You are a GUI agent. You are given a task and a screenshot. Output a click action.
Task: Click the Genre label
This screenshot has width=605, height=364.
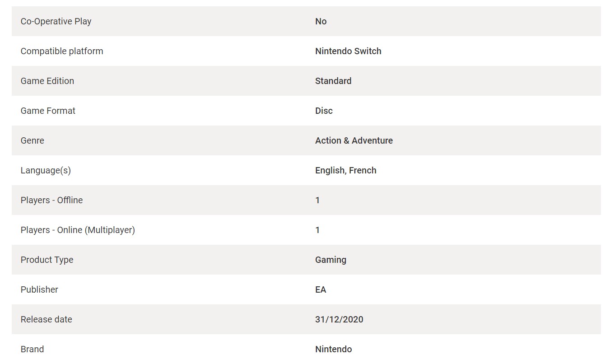pyautogui.click(x=33, y=140)
